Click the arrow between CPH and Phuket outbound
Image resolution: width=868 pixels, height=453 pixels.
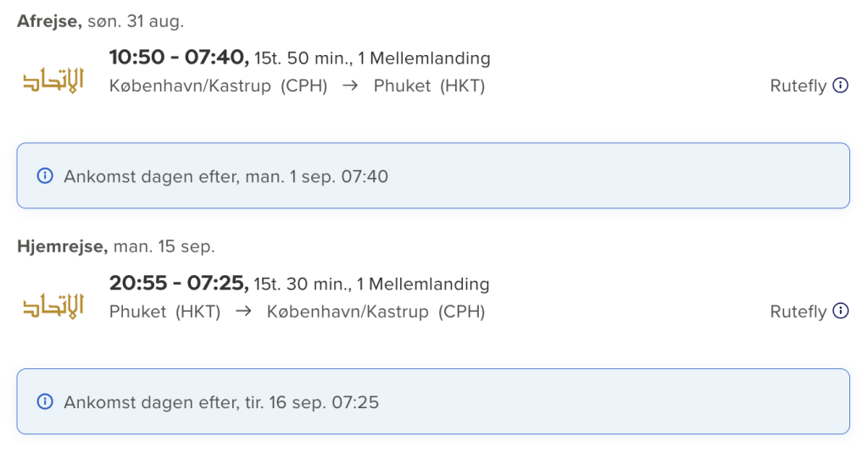click(x=350, y=86)
